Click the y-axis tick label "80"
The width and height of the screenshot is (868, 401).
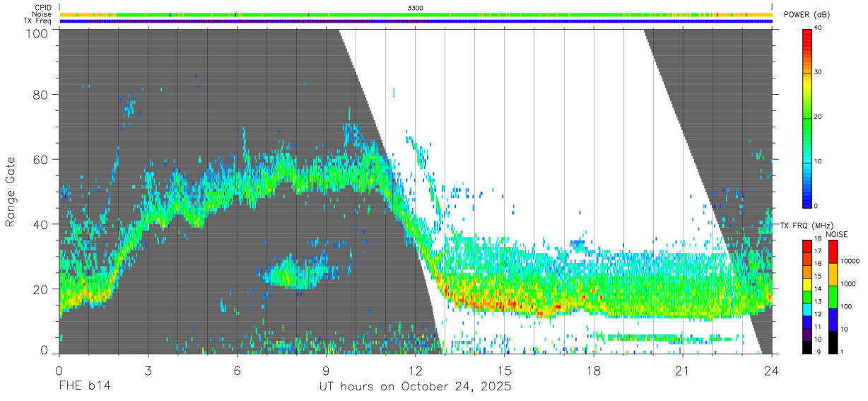point(40,94)
